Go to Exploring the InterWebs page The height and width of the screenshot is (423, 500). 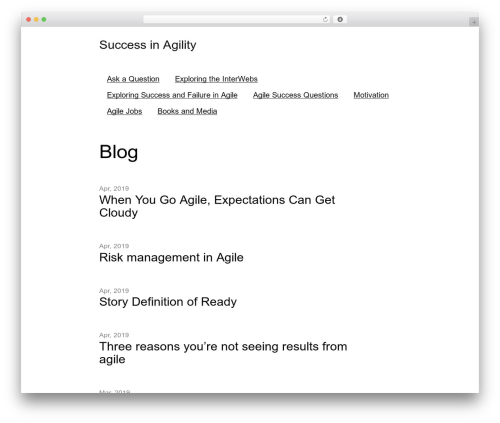pos(216,79)
